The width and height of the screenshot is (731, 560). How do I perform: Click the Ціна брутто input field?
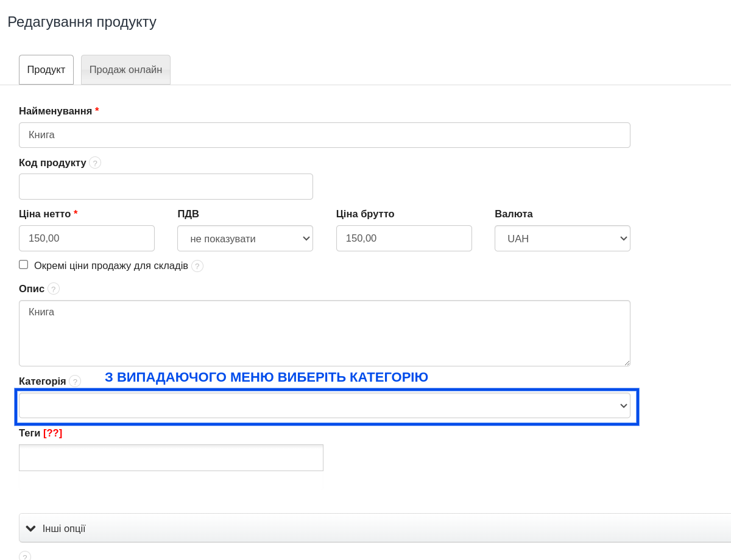[404, 239]
